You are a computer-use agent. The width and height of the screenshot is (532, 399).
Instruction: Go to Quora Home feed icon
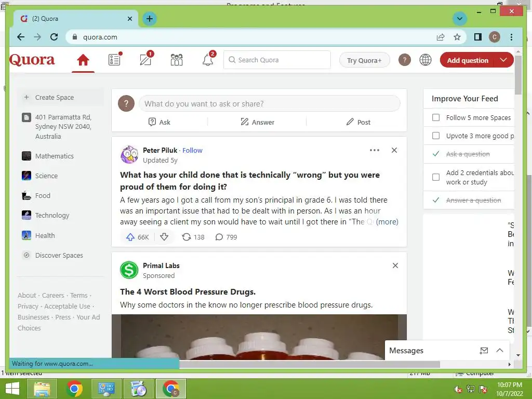pyautogui.click(x=83, y=60)
